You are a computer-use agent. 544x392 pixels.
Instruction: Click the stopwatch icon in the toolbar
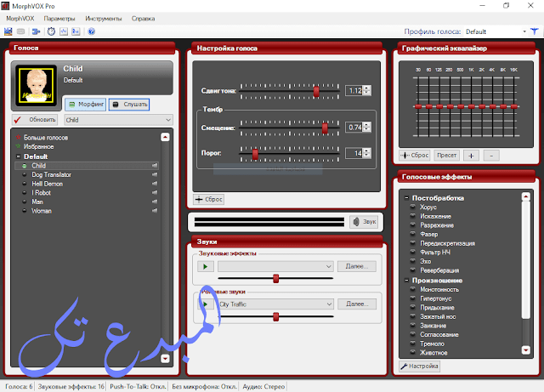(x=52, y=31)
